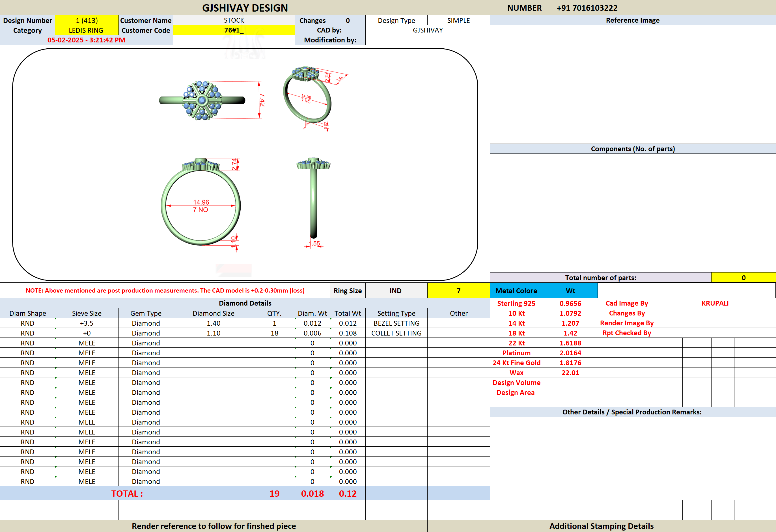Select the Ring Size standard IND cell
The width and height of the screenshot is (776, 532).
[x=396, y=291]
